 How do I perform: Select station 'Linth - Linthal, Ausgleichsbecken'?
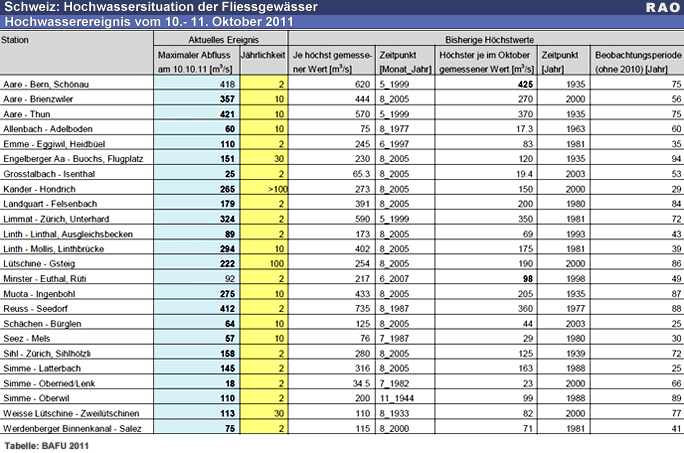click(68, 234)
